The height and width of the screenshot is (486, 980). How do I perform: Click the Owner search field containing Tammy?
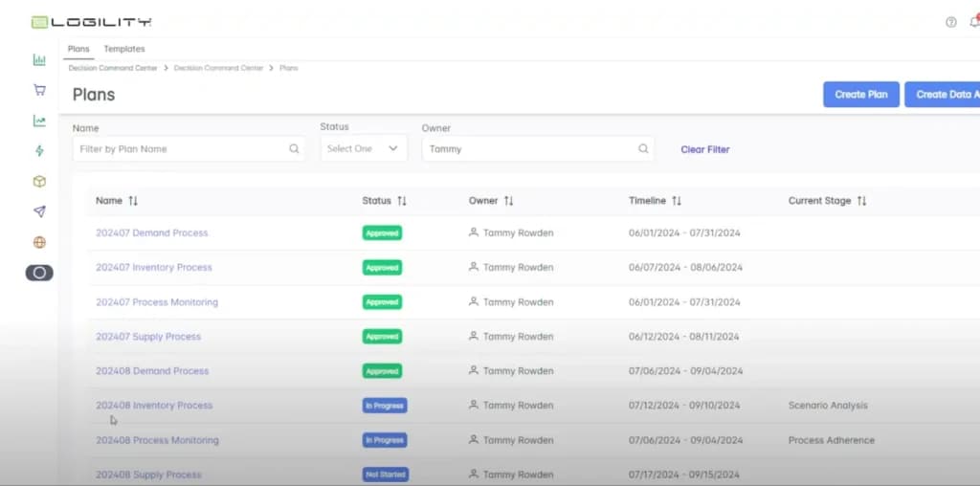pos(538,148)
